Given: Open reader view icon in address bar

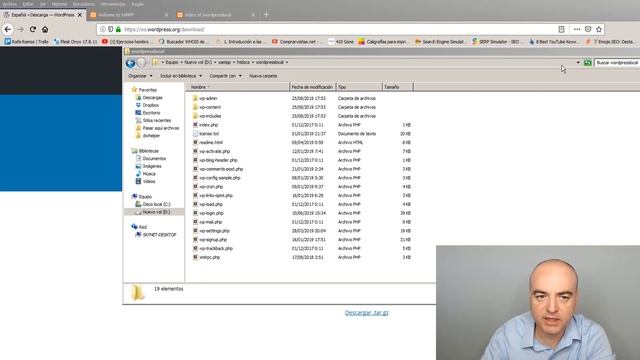Looking at the screenshot, I should [x=561, y=29].
